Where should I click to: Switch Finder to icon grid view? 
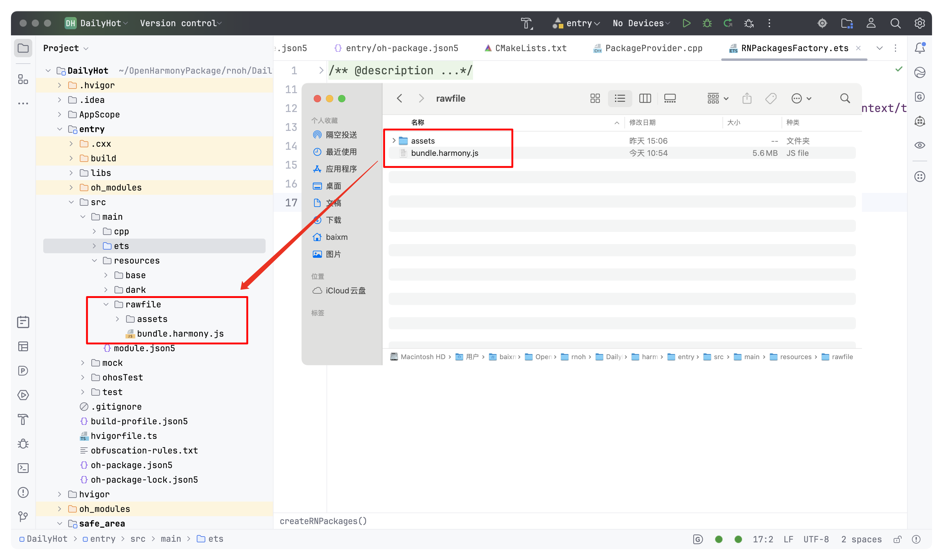595,99
